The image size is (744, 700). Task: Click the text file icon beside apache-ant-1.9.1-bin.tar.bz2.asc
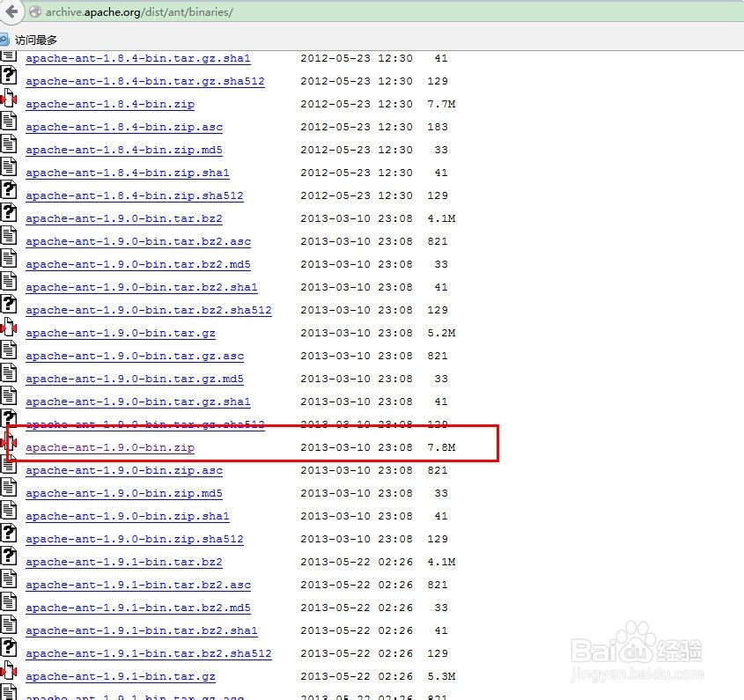9,579
